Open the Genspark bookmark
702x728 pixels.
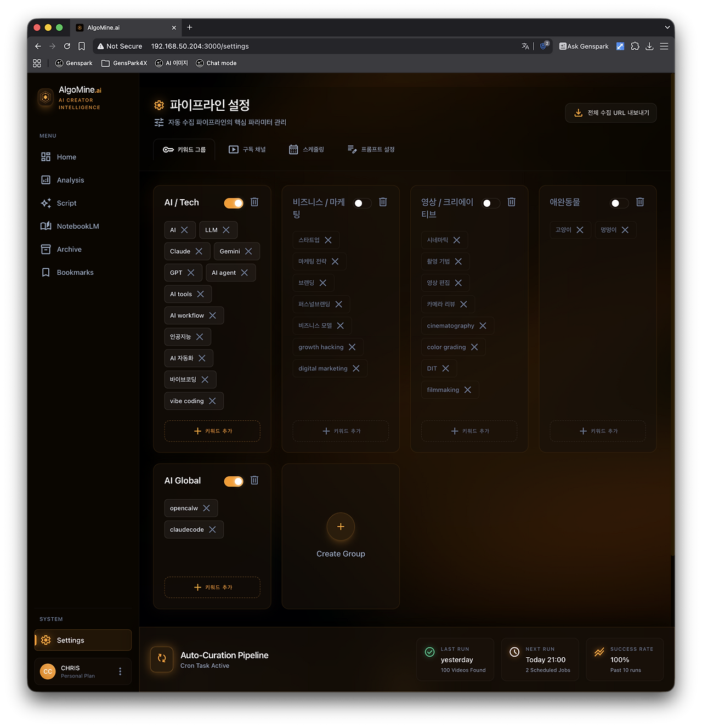pyautogui.click(x=73, y=63)
